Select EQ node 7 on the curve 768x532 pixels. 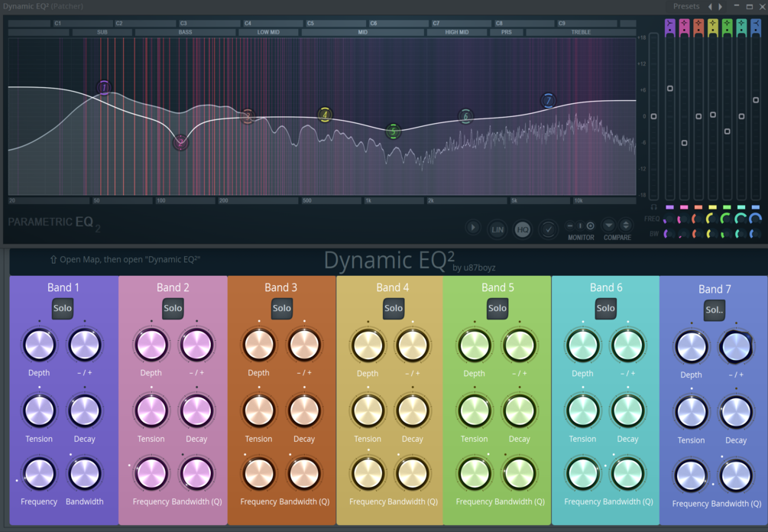(x=549, y=101)
